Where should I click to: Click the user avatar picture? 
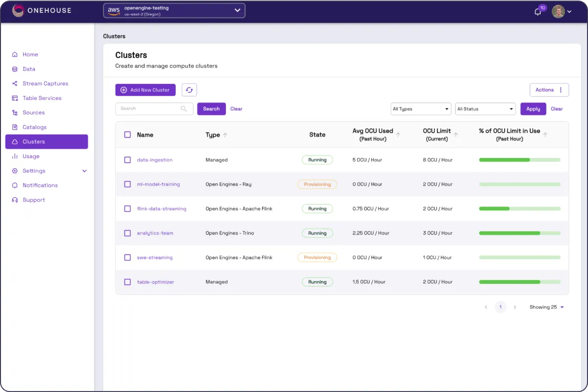558,11
